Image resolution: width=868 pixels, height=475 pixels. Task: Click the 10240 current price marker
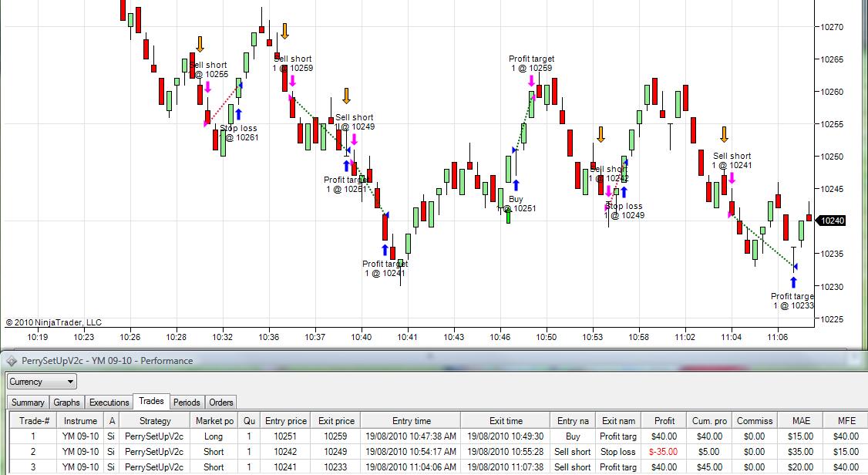tap(831, 221)
